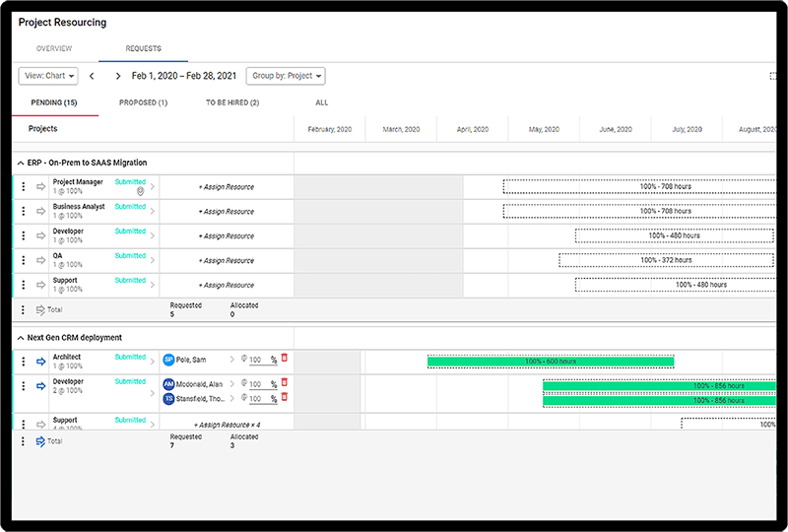Assign resource to ERP Developer role
Screen dimensions: 788x532
[227, 236]
